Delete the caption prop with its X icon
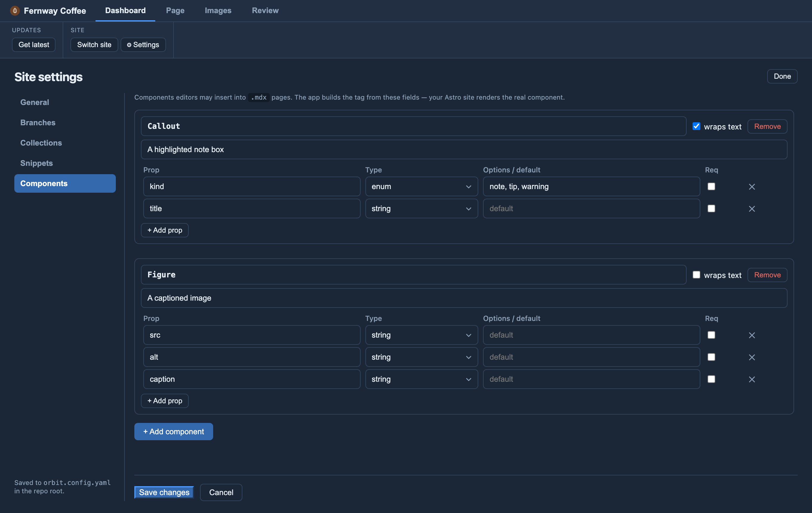The width and height of the screenshot is (812, 513). click(x=752, y=379)
